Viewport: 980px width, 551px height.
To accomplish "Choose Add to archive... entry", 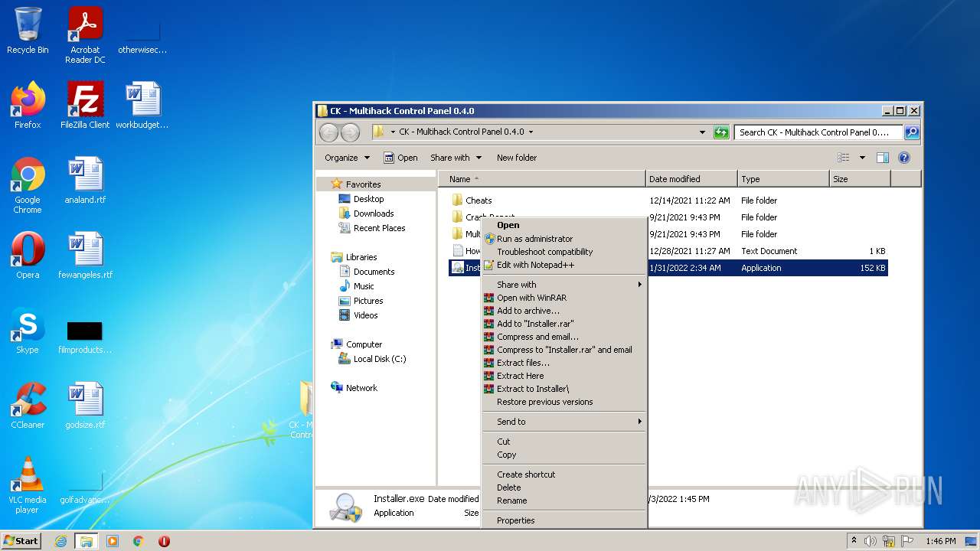I will pyautogui.click(x=564, y=311).
